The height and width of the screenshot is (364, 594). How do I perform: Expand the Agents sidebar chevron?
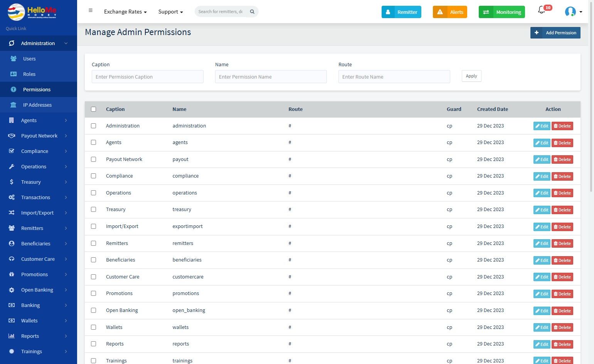click(x=66, y=120)
